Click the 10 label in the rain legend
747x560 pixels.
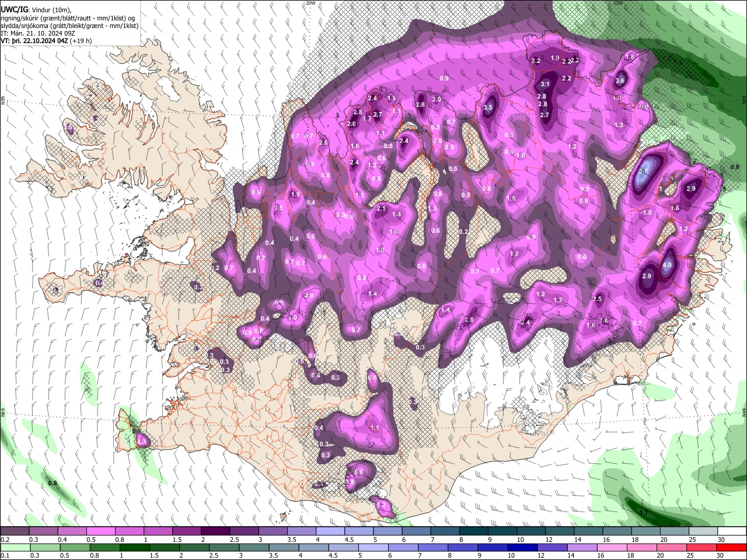[511, 555]
